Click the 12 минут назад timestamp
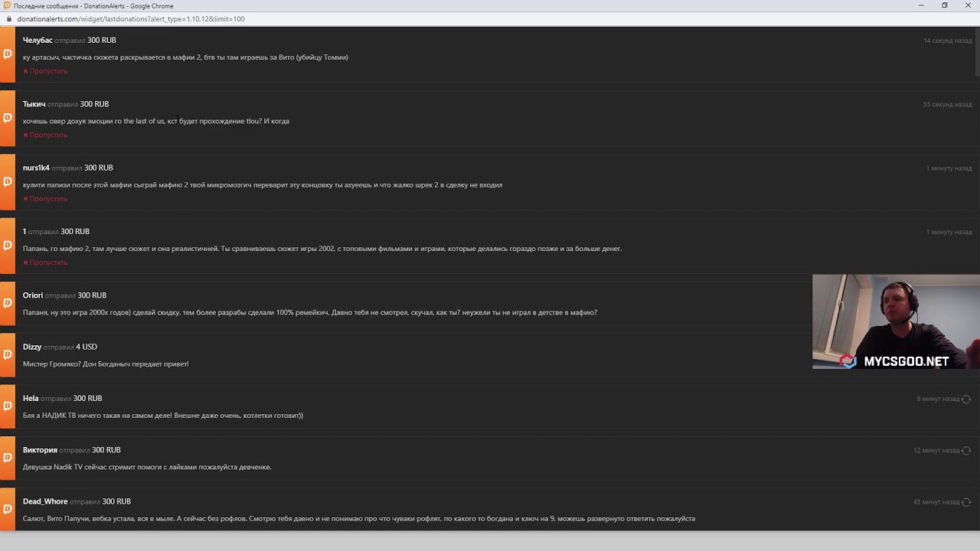This screenshot has width=980, height=551. [x=936, y=451]
